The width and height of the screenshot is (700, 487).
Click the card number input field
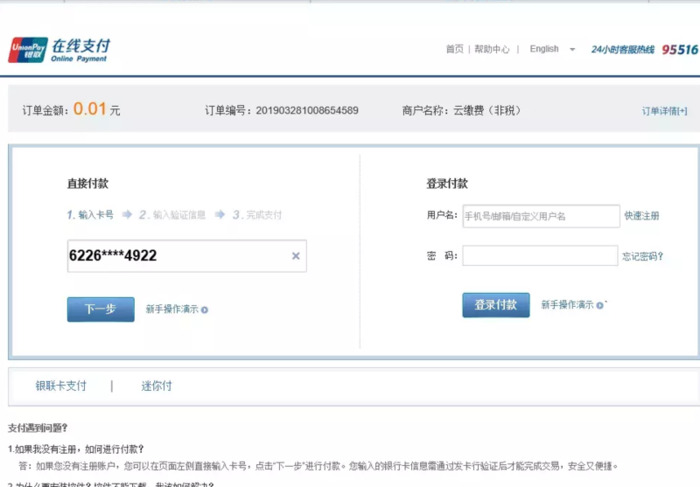coord(187,256)
